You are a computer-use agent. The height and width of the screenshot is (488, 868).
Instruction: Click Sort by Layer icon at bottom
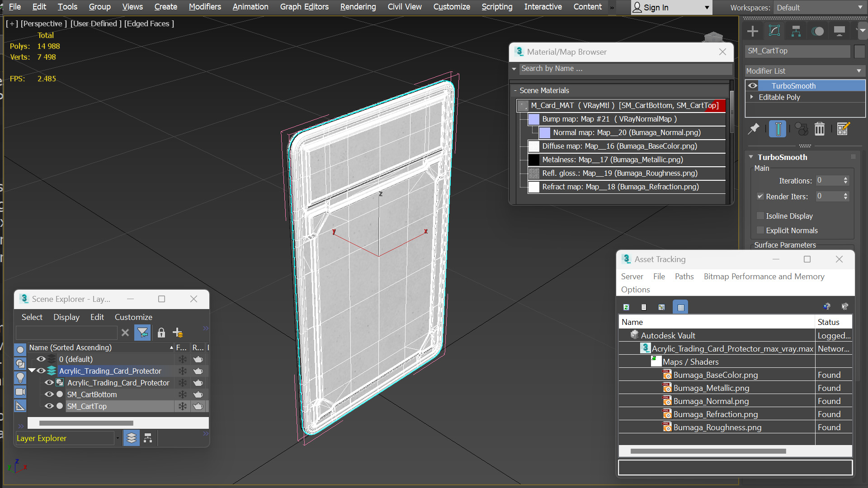(132, 438)
